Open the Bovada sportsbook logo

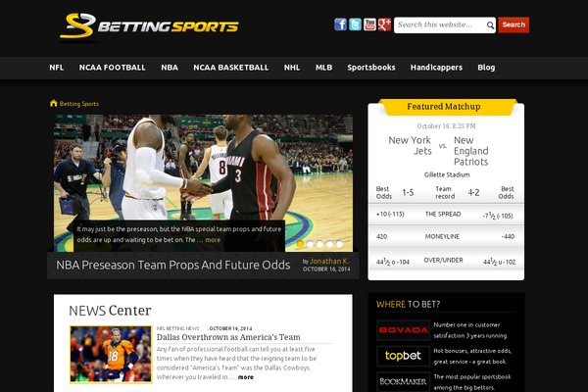tap(403, 330)
